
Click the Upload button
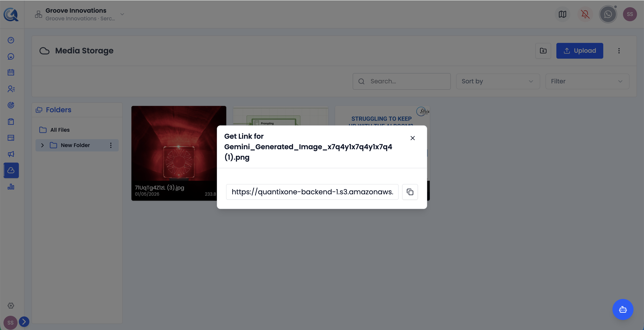pyautogui.click(x=580, y=51)
